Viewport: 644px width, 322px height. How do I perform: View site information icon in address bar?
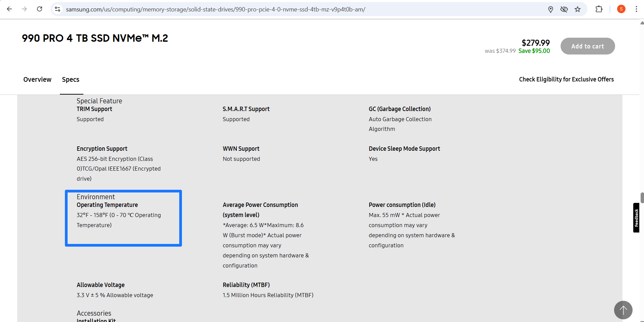click(x=58, y=9)
